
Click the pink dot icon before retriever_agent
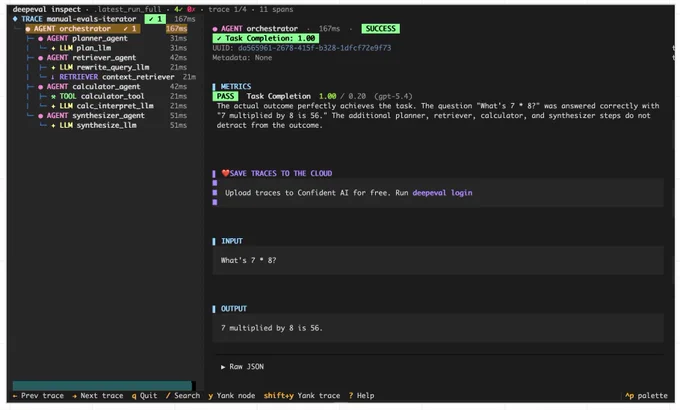click(x=40, y=58)
